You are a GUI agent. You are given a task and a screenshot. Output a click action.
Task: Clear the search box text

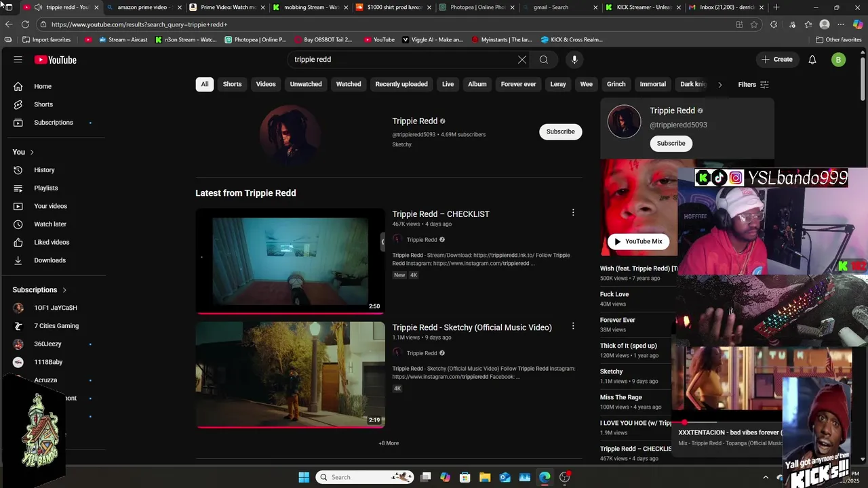tap(522, 60)
